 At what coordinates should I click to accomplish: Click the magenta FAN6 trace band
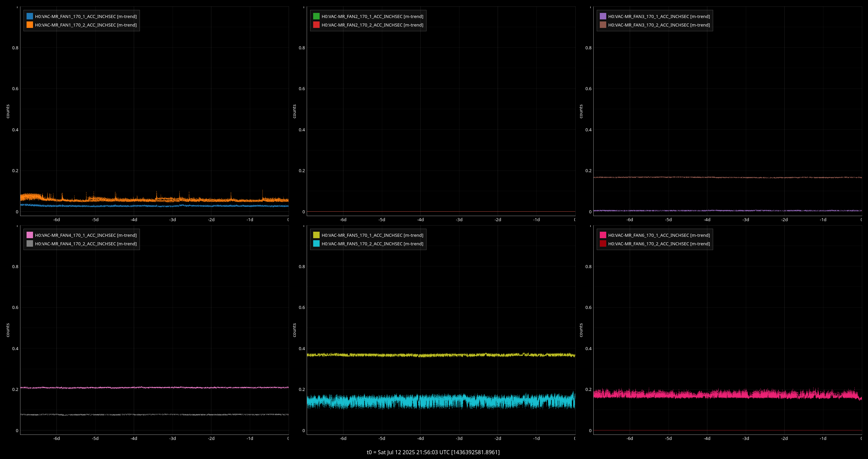(x=727, y=394)
